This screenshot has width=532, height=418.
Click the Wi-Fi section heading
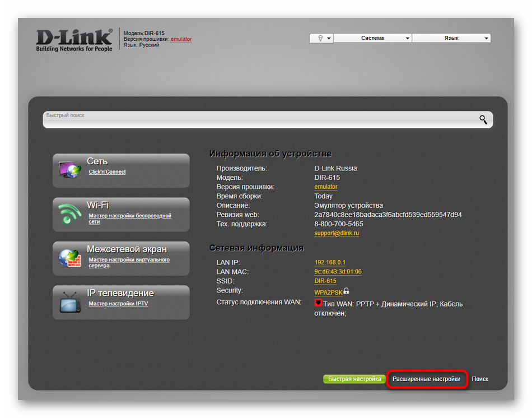97,205
